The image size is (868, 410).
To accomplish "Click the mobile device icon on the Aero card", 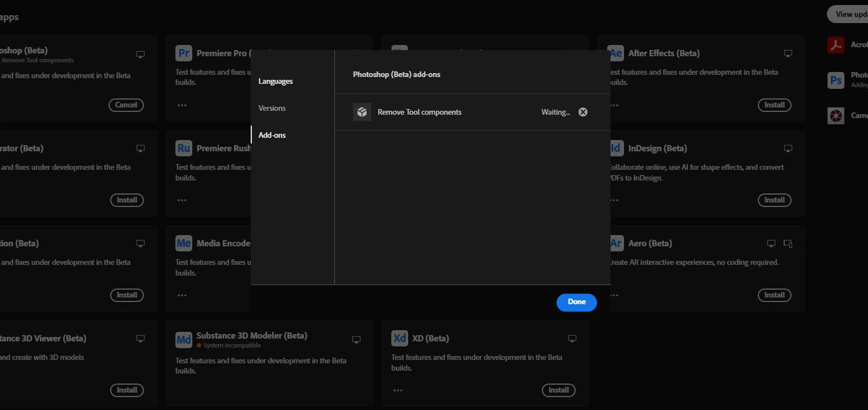I will (788, 244).
